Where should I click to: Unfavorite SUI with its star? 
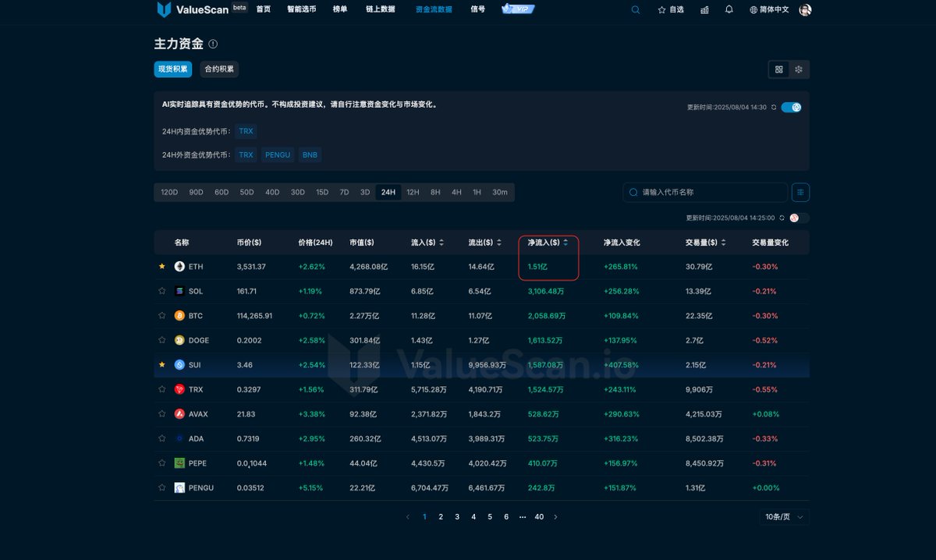[x=161, y=365]
